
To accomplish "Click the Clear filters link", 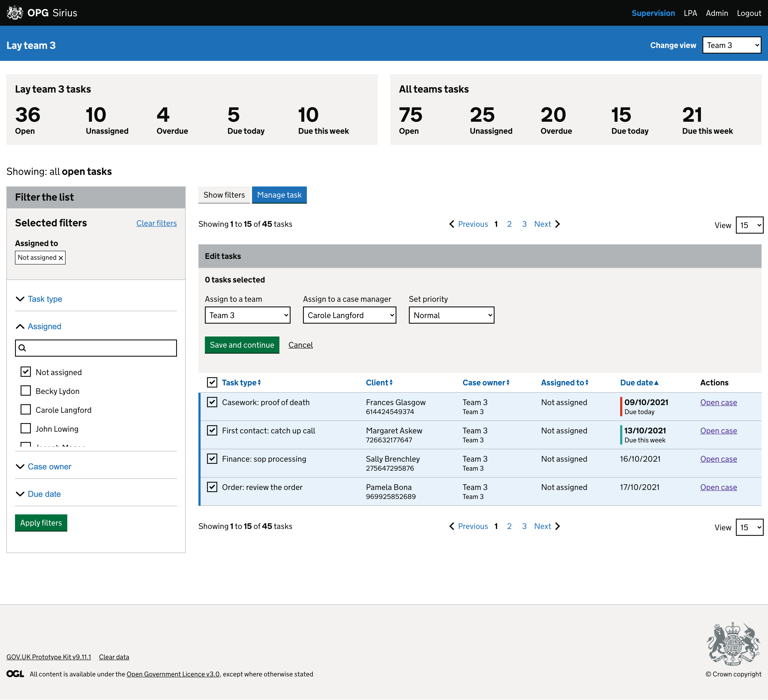I will click(156, 223).
